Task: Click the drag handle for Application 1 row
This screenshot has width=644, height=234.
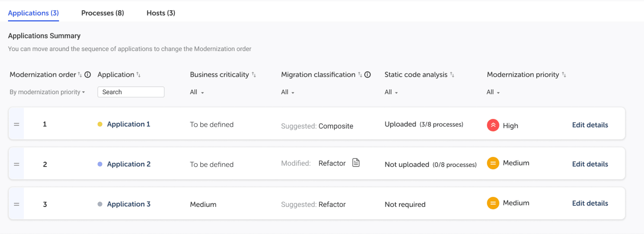Action: 17,124
